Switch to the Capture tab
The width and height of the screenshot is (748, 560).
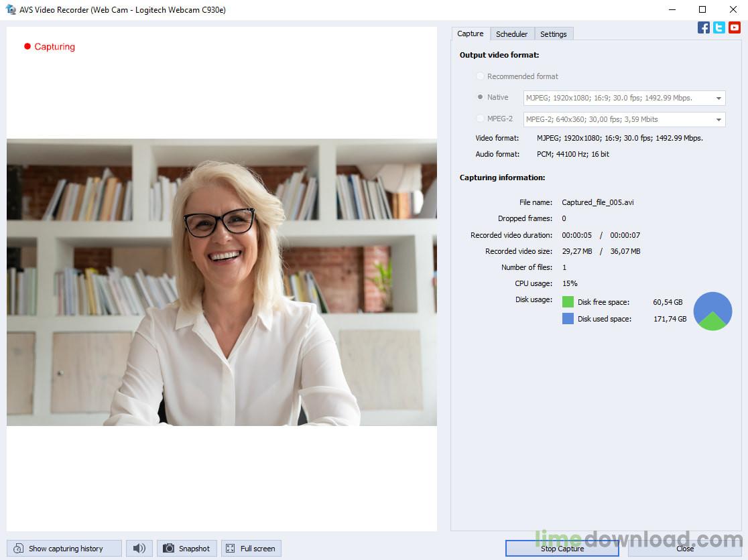click(471, 34)
